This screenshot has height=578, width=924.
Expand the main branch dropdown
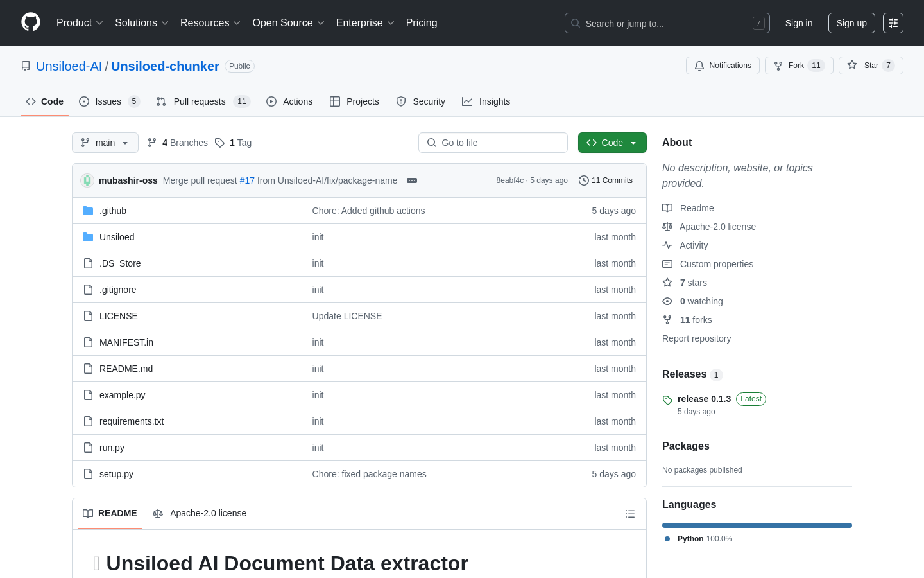(x=105, y=143)
